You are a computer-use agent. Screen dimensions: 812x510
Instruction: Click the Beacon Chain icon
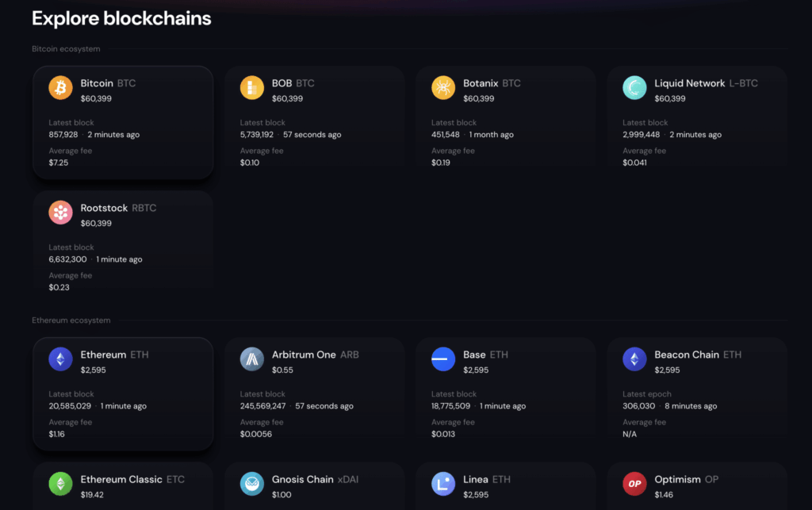click(634, 359)
